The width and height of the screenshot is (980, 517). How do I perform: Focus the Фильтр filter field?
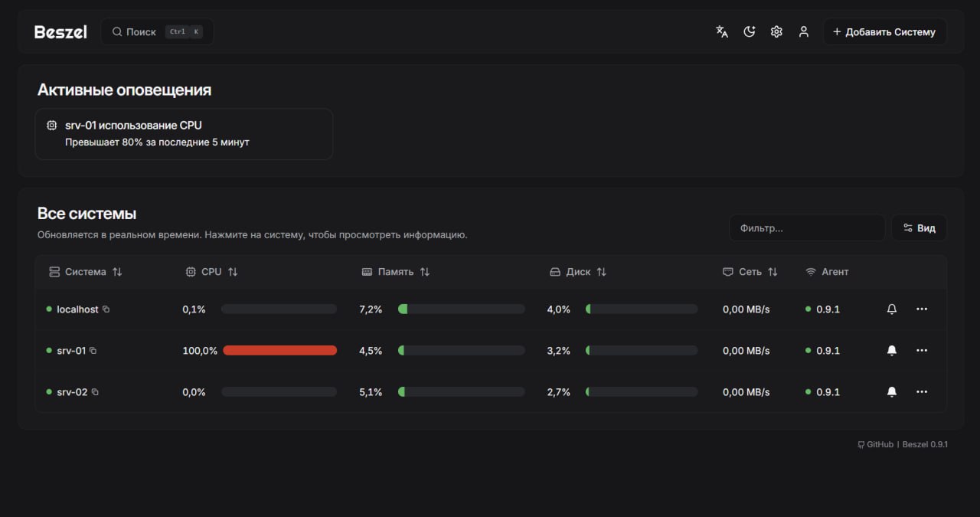click(x=807, y=227)
